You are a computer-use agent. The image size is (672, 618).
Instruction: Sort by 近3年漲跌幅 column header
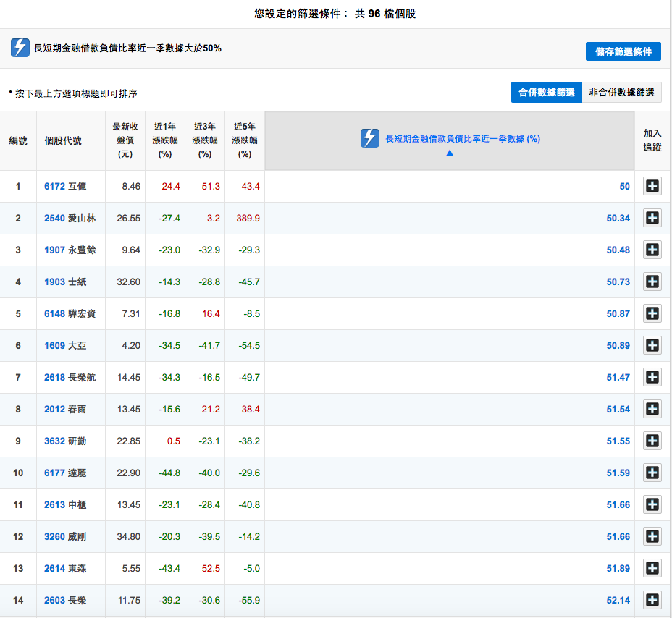coord(205,140)
